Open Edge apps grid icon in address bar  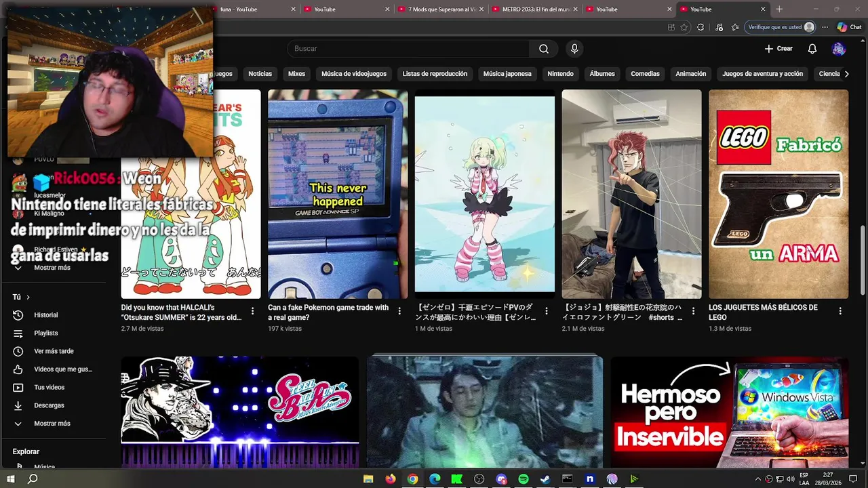click(671, 27)
